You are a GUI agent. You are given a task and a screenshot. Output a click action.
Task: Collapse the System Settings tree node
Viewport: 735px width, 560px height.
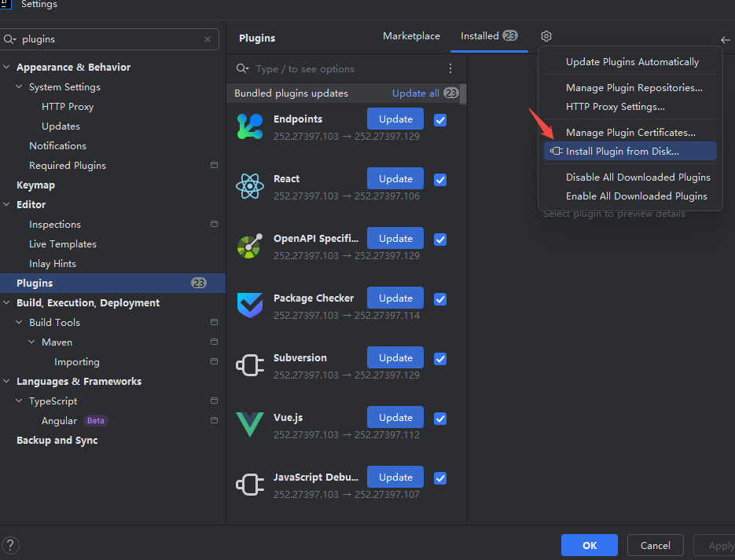19,86
